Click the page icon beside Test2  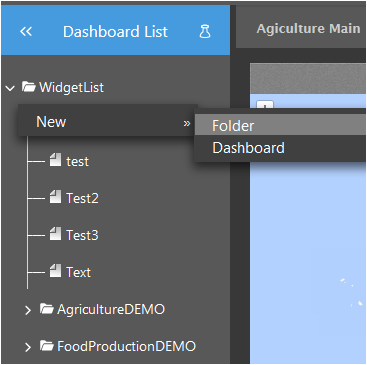pyautogui.click(x=55, y=197)
